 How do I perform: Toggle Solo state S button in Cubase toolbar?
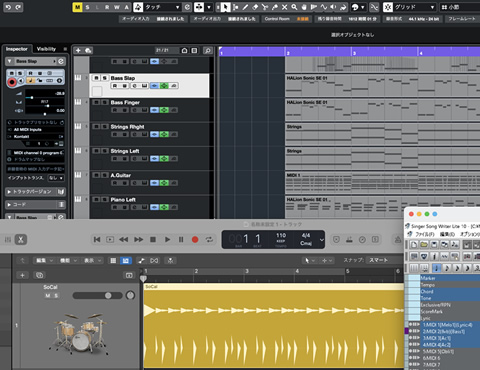point(87,7)
